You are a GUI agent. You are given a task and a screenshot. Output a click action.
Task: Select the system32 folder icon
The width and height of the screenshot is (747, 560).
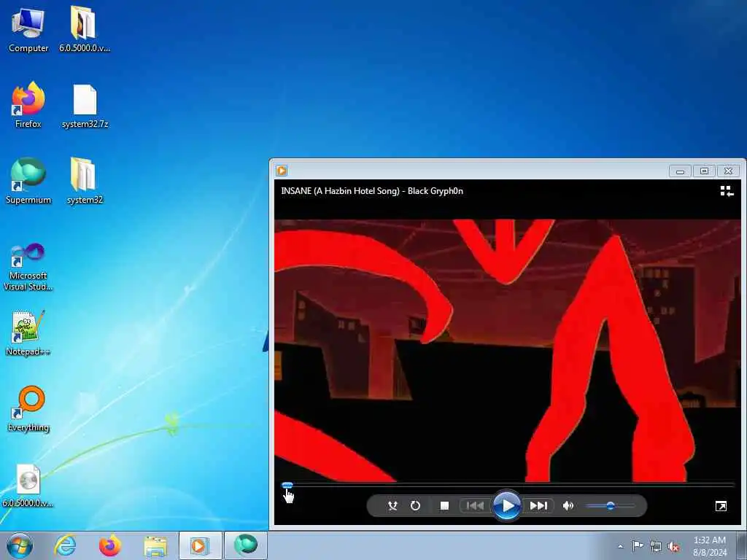pos(85,181)
